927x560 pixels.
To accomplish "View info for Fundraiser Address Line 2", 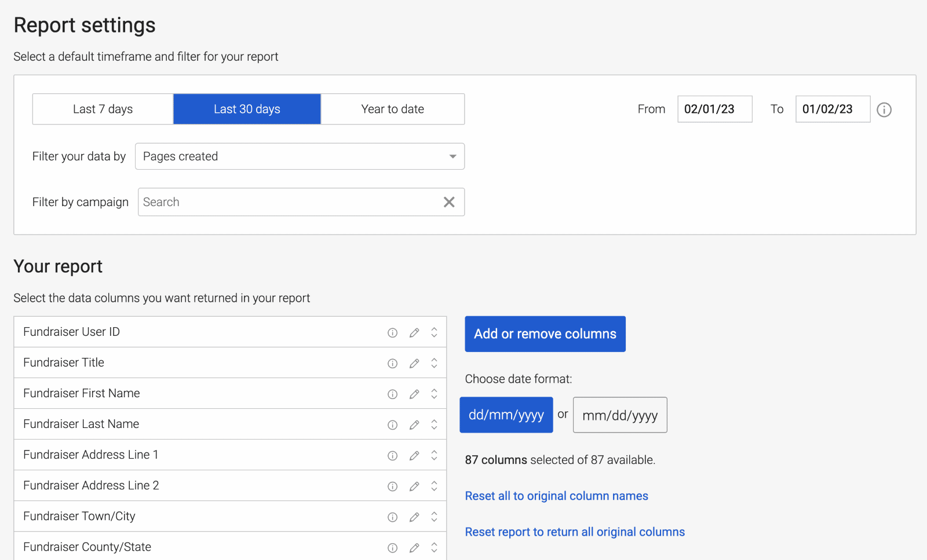I will pos(392,486).
